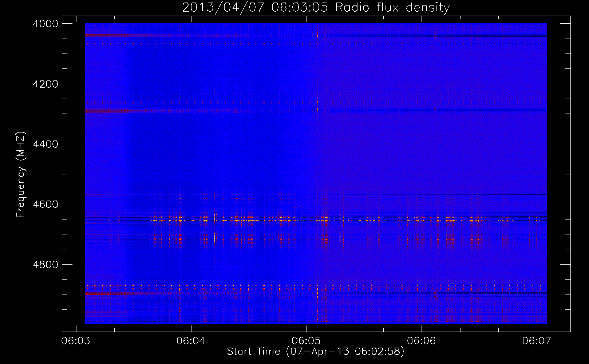589x364 pixels.
Task: Click the 06:07 time tick label
Action: (537, 341)
